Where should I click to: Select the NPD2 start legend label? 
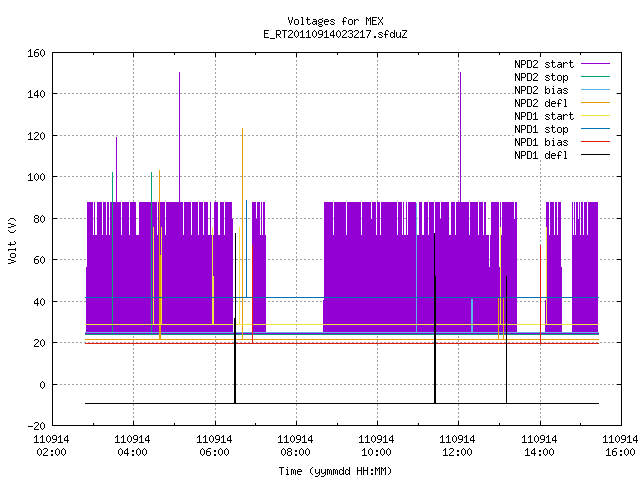pyautogui.click(x=544, y=64)
